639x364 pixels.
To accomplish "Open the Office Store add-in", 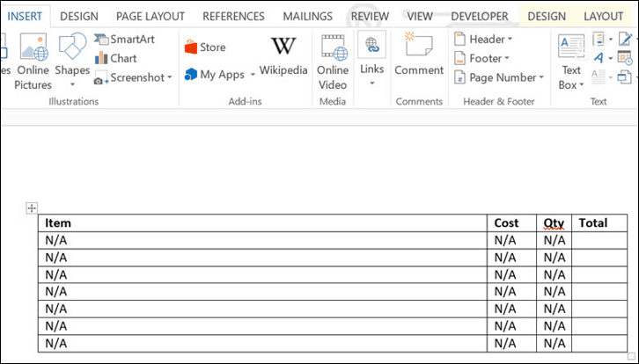I will (x=205, y=47).
